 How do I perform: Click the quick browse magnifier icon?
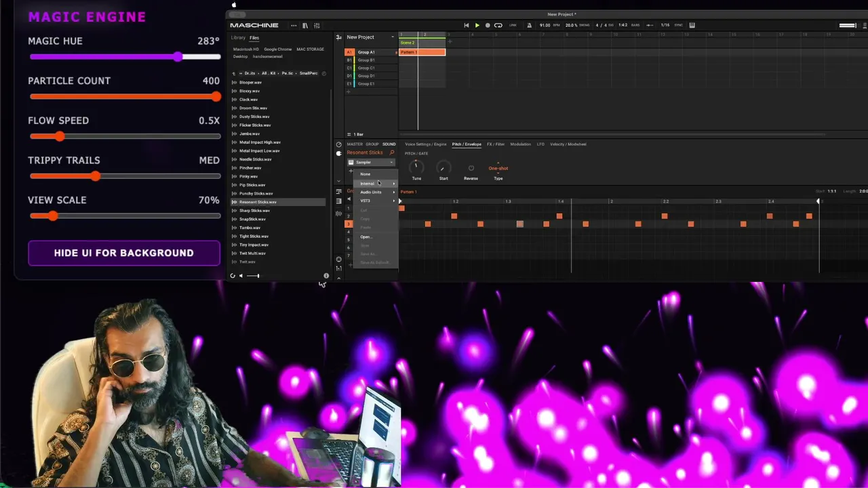392,153
